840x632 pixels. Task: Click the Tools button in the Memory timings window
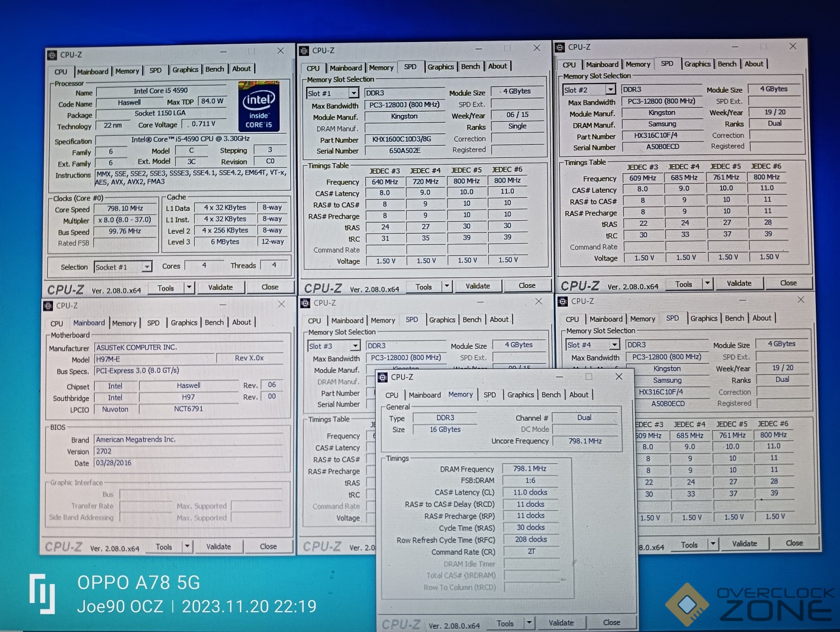[505, 624]
